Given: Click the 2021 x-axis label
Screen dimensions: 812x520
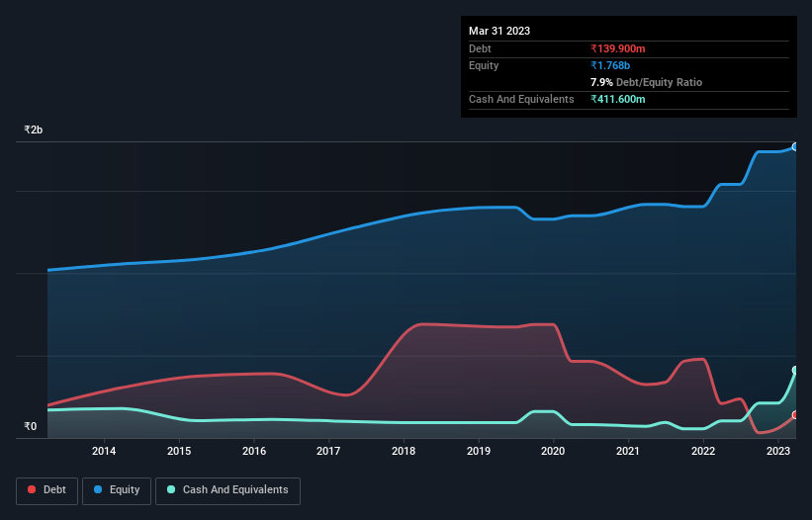Looking at the screenshot, I should 628,451.
